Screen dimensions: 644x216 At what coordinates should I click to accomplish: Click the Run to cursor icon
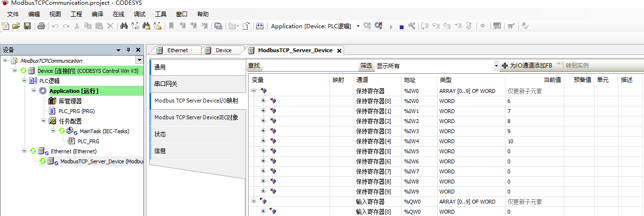coord(458,26)
